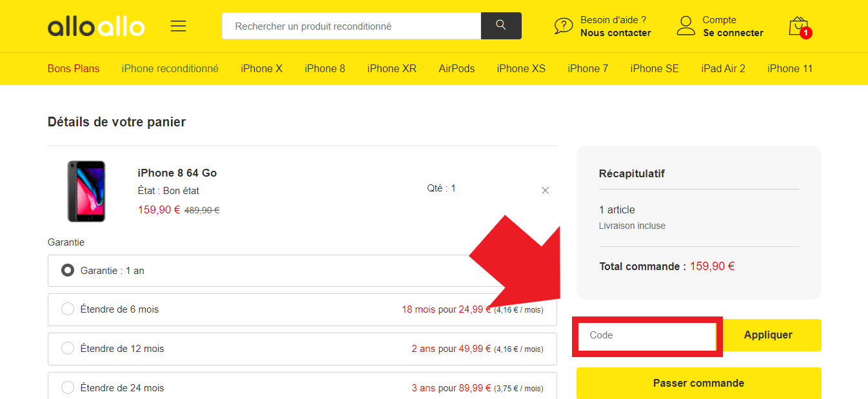Open the shopping cart icon
Viewport: 868px width, 399px height.
799,26
